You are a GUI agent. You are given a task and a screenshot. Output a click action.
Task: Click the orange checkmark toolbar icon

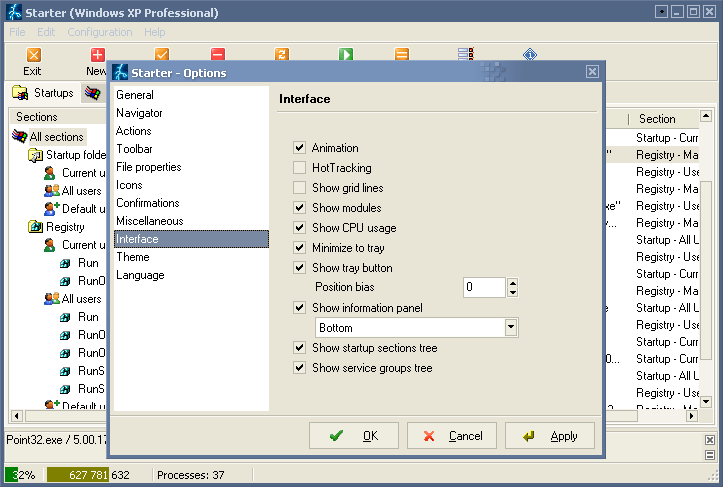point(162,54)
